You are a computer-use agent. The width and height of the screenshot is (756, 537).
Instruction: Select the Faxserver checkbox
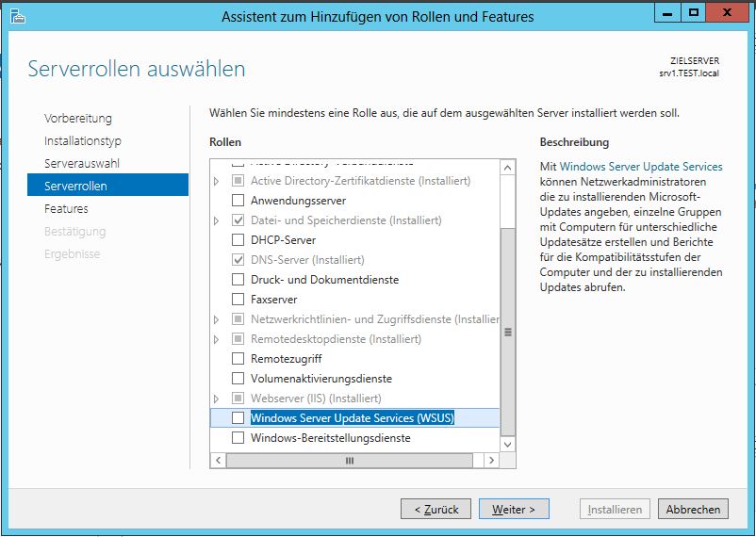[x=238, y=300]
